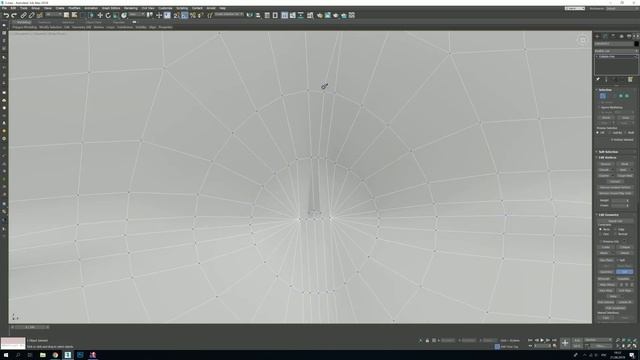Switch to Display command panel tab
Screen dimensions: 640x360
pos(629,36)
